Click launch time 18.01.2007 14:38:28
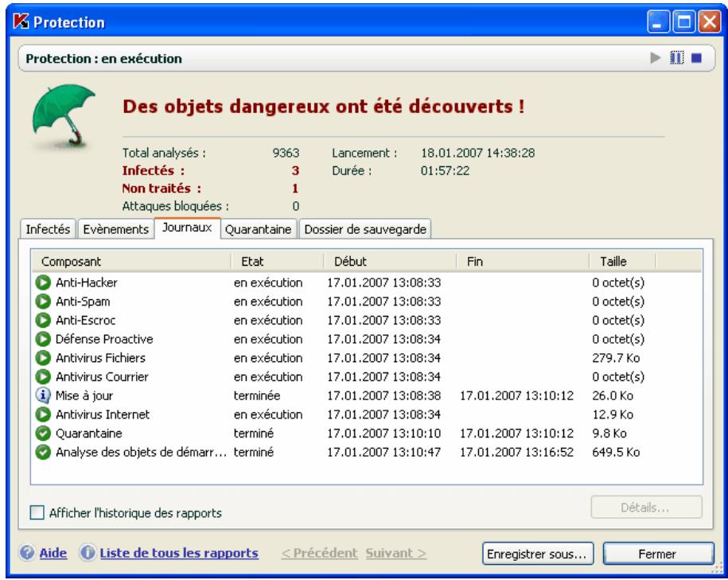Screen dimensions: 728x580 477,153
